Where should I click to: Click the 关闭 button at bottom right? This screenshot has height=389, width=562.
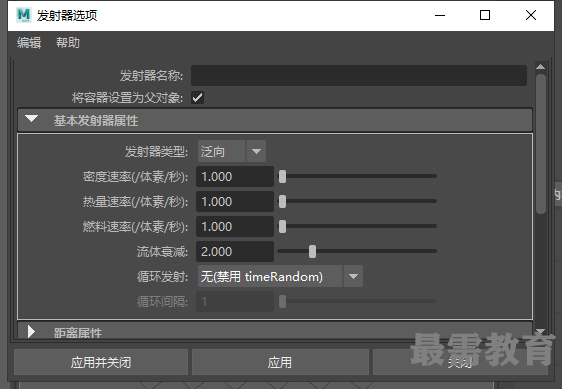click(x=461, y=362)
